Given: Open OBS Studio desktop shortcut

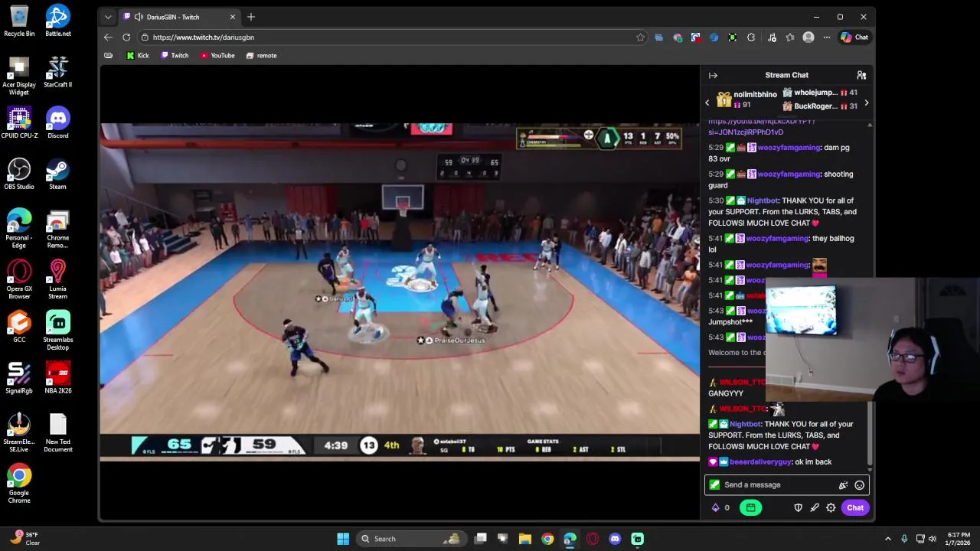Looking at the screenshot, I should tap(19, 174).
